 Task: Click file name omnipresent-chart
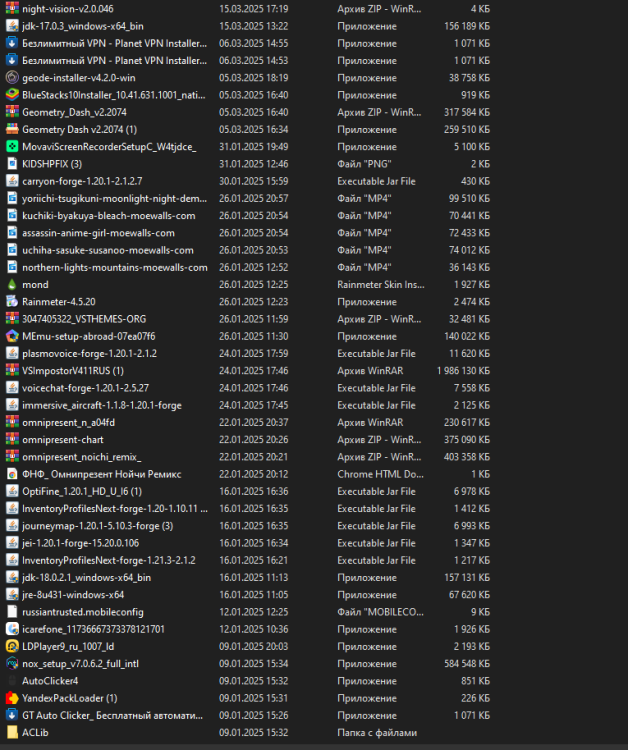coord(63,440)
